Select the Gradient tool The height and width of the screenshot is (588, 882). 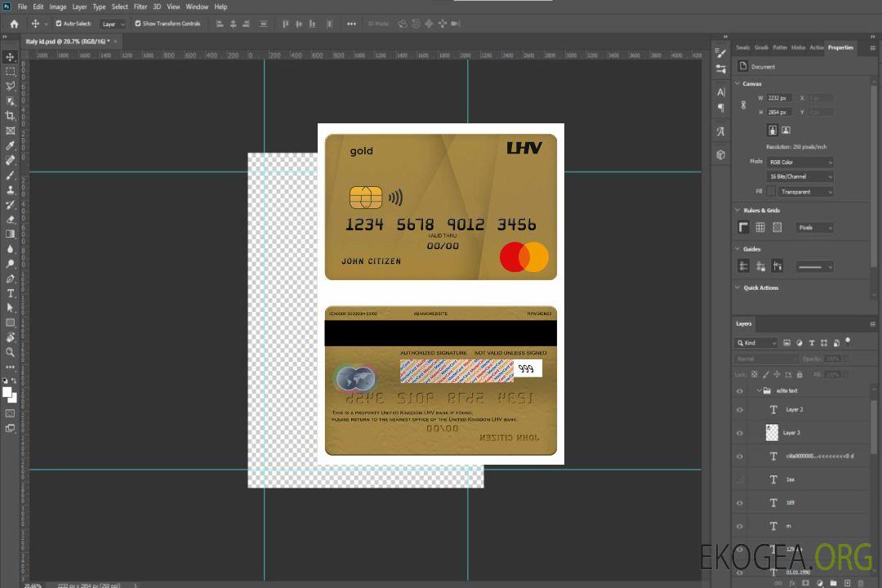click(x=10, y=234)
